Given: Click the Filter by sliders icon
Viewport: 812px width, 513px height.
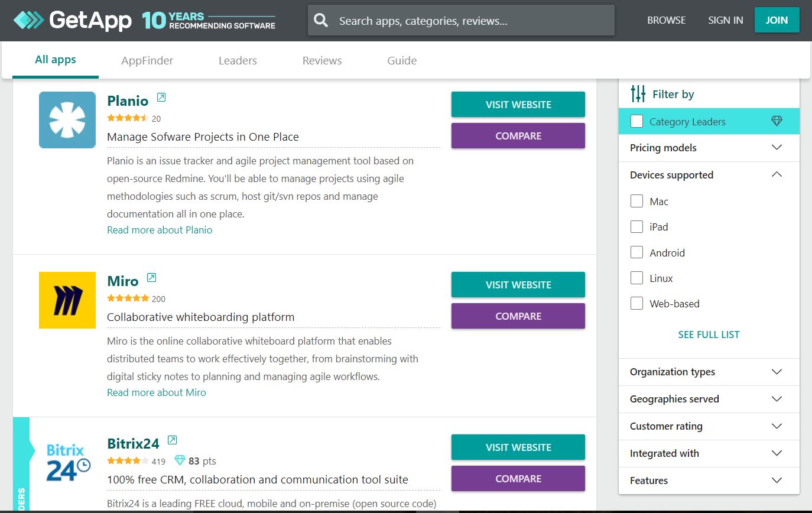Looking at the screenshot, I should point(638,93).
